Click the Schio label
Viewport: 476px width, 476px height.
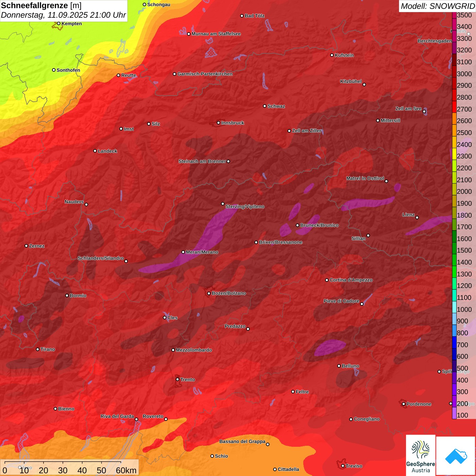point(221,456)
